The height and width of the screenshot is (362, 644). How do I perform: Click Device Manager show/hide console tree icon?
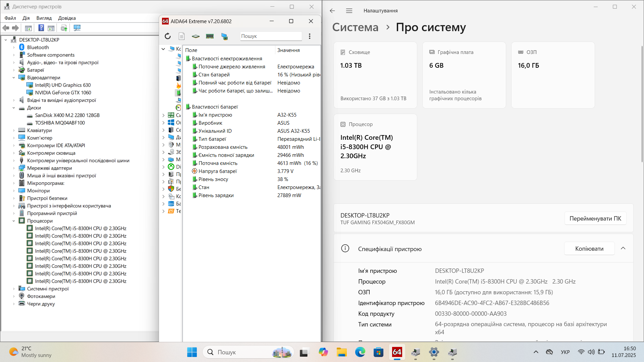coord(29,28)
